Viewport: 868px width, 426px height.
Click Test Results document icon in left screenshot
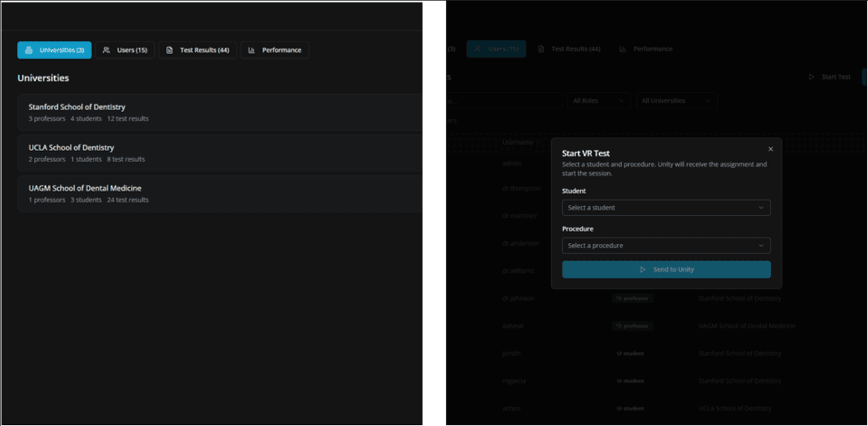(169, 51)
